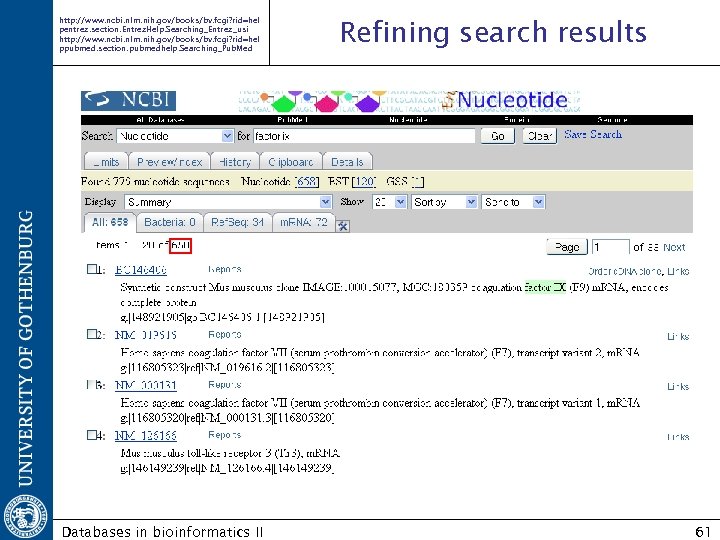
Task: Select the All: 658 results tab
Action: click(x=110, y=222)
